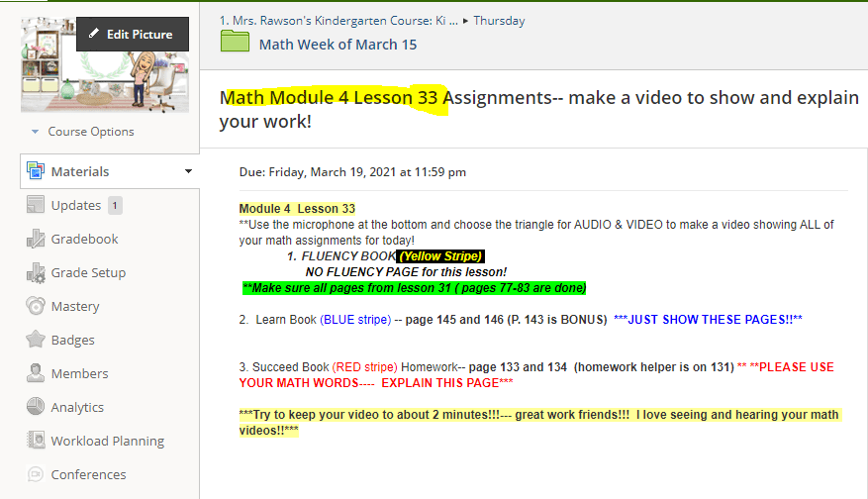
Task: Open course Analytics
Action: [77, 408]
